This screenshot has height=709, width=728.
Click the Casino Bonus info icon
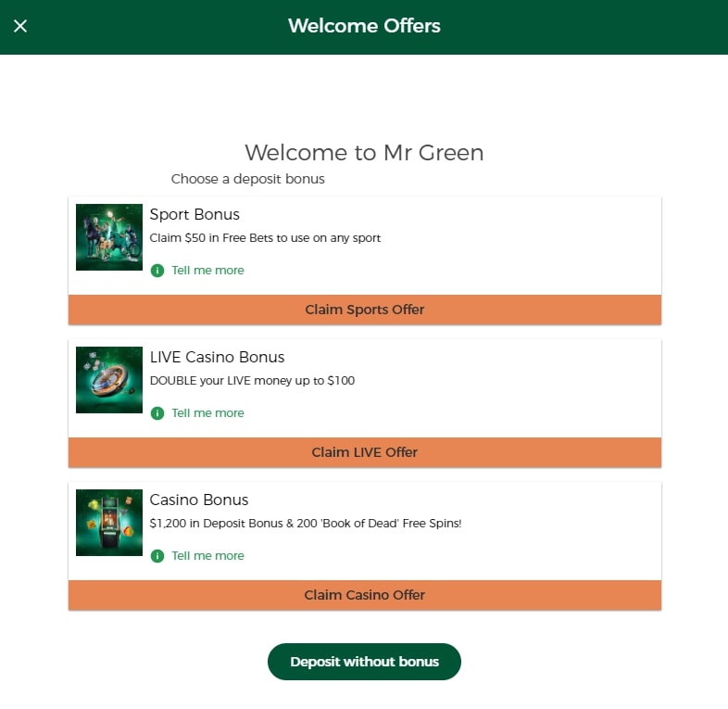(x=157, y=556)
